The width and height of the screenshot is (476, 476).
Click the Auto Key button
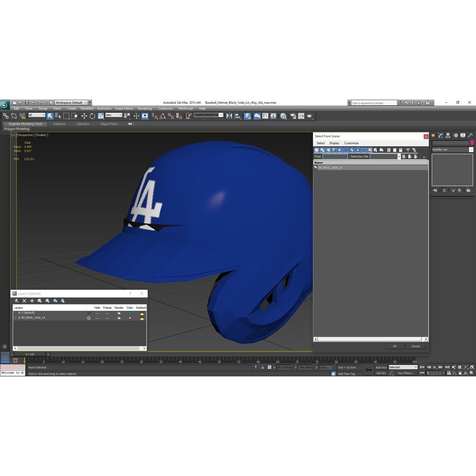[x=381, y=367]
